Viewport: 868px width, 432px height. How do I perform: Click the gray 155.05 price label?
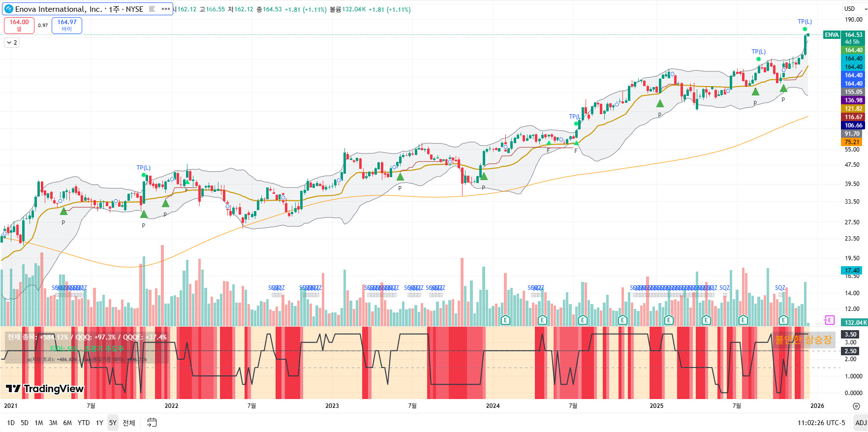[x=853, y=92]
